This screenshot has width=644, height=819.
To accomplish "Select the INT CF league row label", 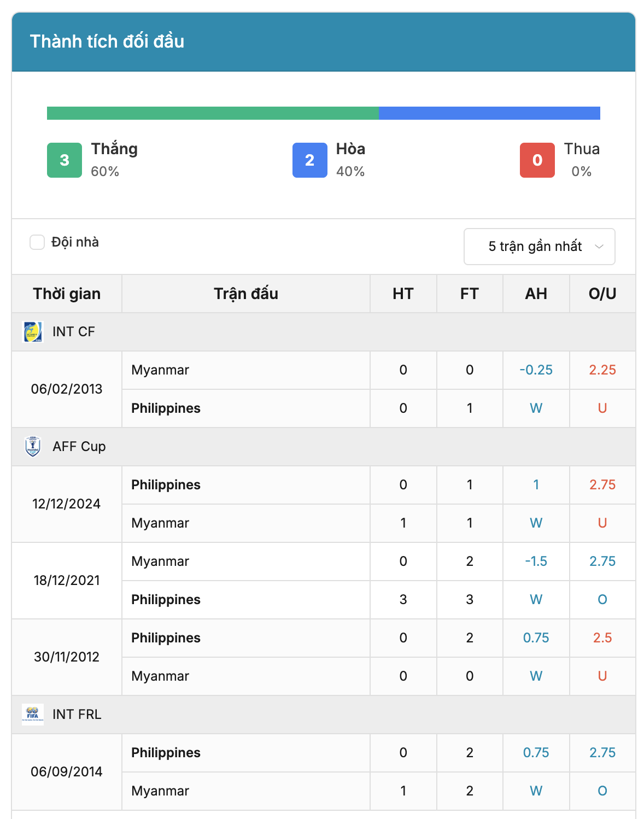I will (x=74, y=332).
